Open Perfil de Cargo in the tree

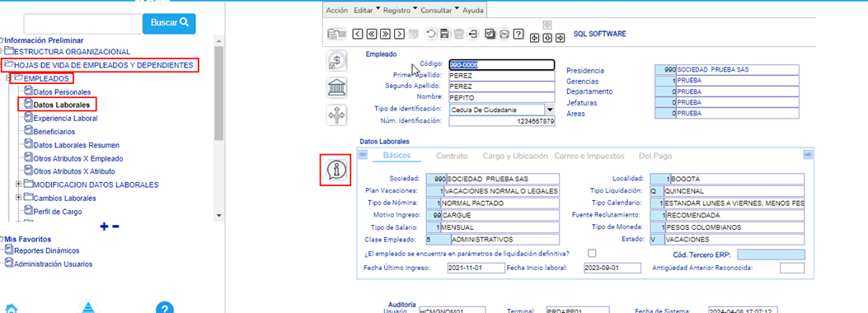57,211
